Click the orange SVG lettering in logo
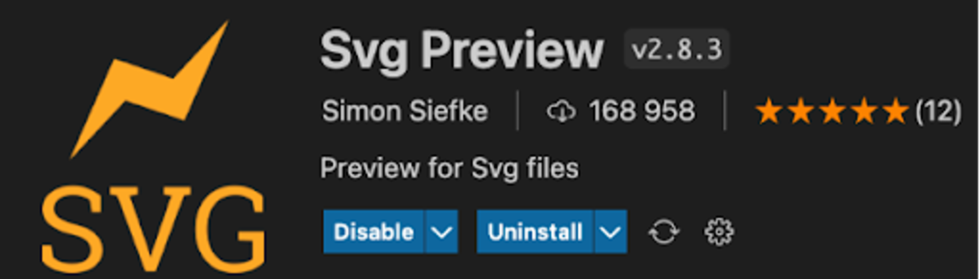 click(x=153, y=229)
